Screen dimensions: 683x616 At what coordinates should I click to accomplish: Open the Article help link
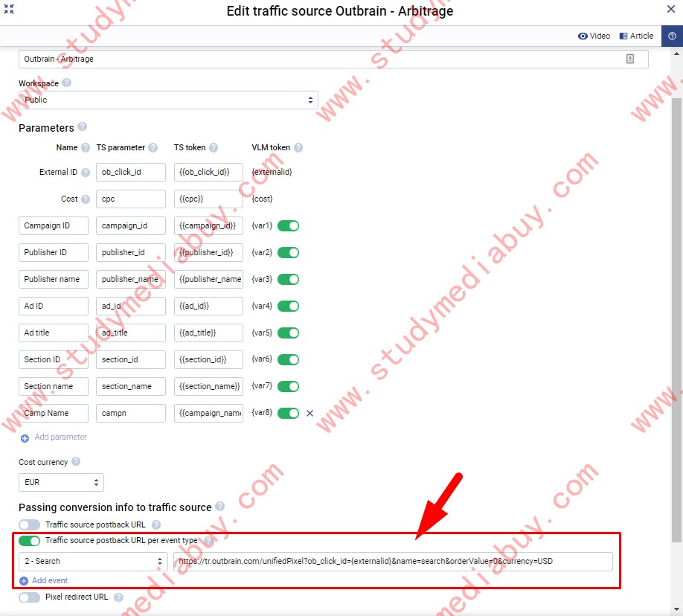coord(636,36)
